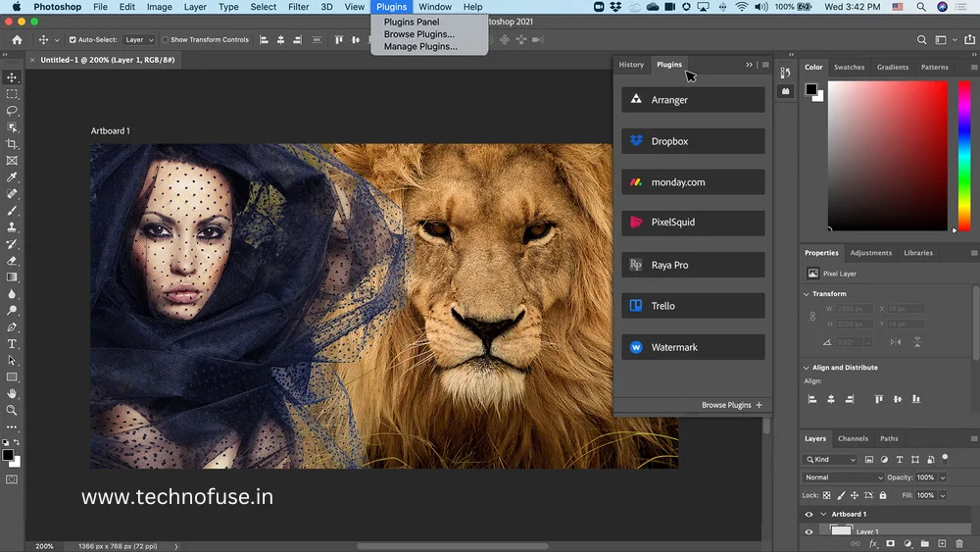
Task: Select the Hand tool
Action: (12, 394)
